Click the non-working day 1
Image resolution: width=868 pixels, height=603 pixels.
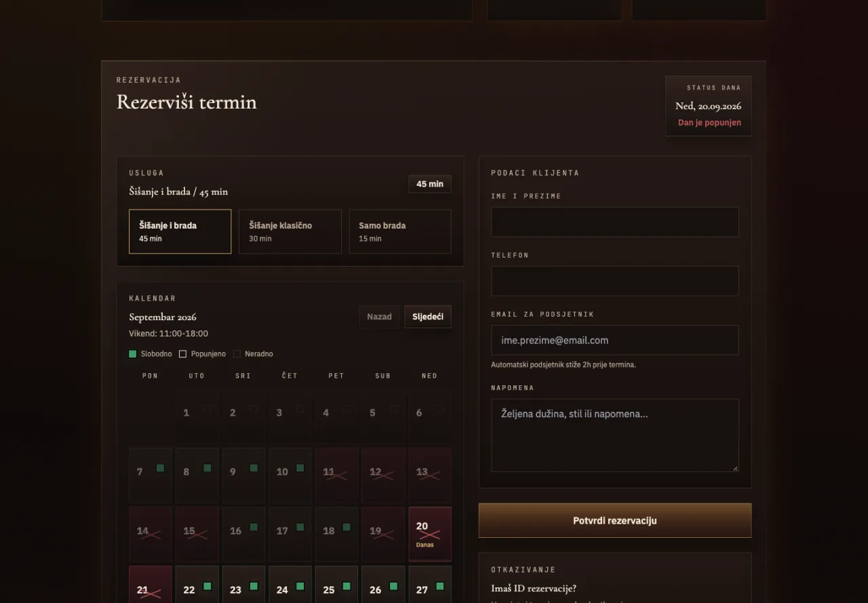(197, 416)
